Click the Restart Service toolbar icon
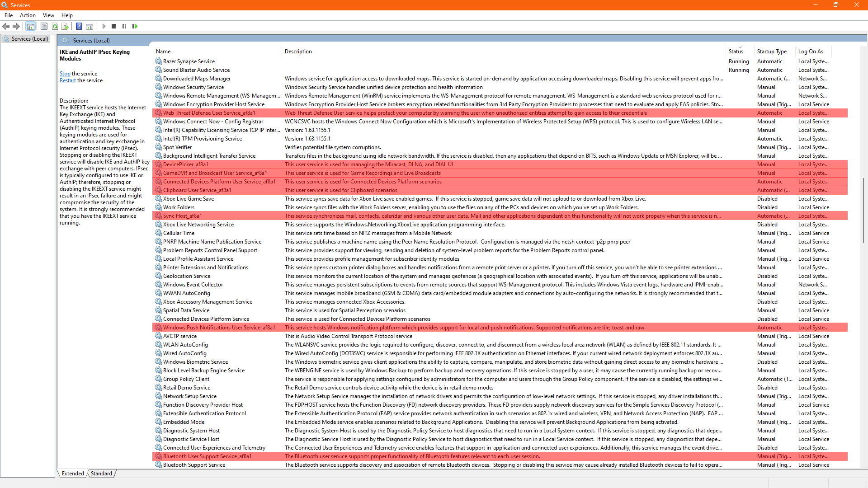The height and width of the screenshot is (488, 868). pos(135,26)
